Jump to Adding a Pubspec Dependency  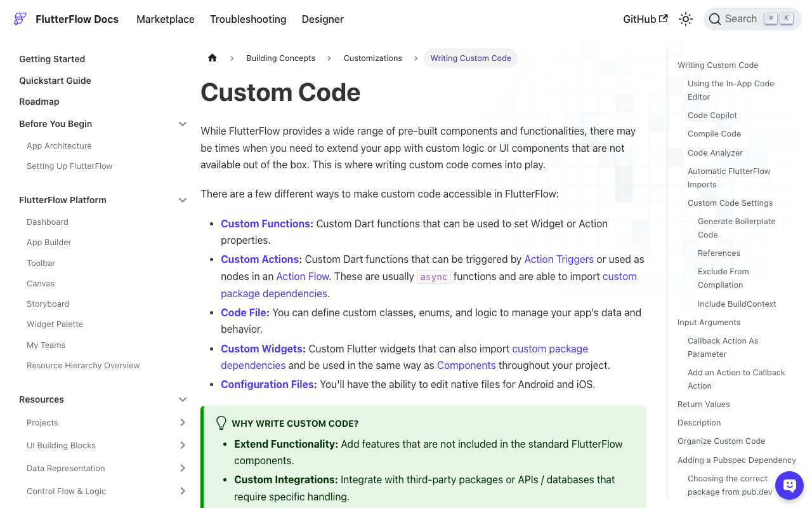737,460
